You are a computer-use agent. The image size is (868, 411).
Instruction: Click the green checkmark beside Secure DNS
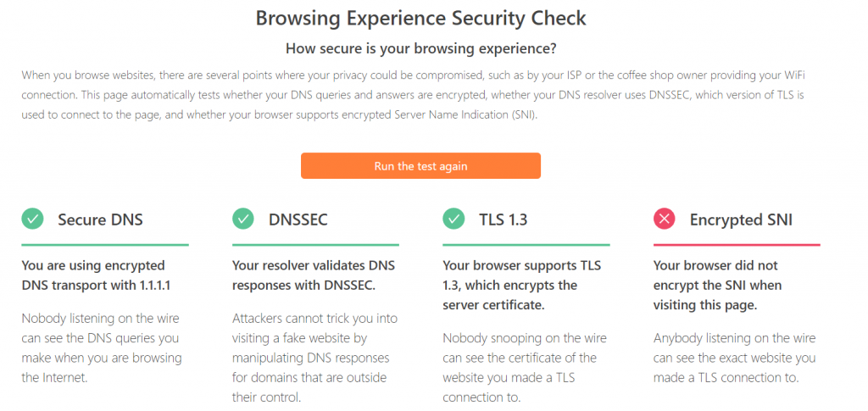(32, 219)
